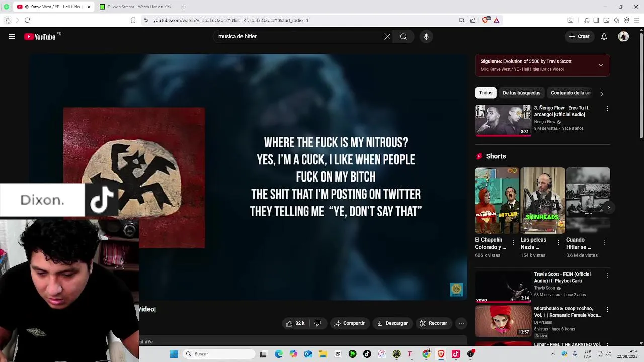
Task: Open File Explorer from taskbar
Action: (323, 354)
